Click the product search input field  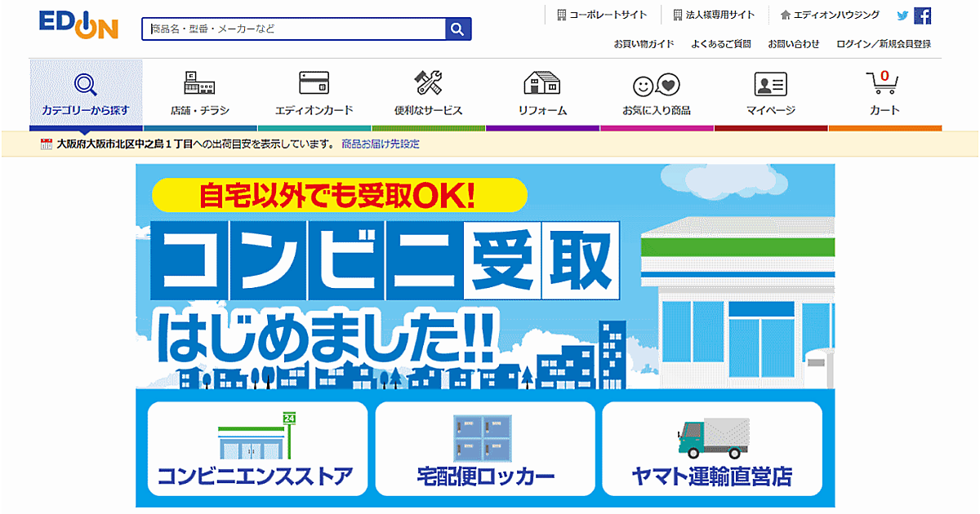pos(294,29)
